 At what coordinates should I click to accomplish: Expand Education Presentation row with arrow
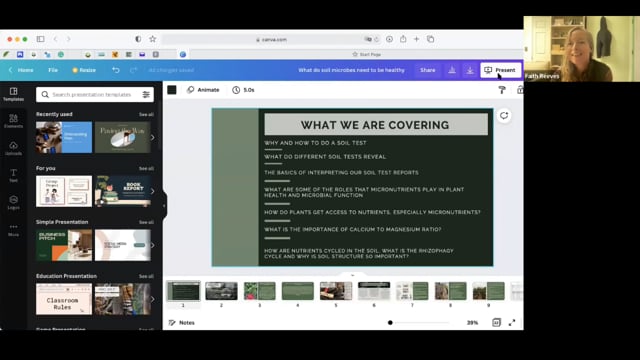(x=153, y=299)
